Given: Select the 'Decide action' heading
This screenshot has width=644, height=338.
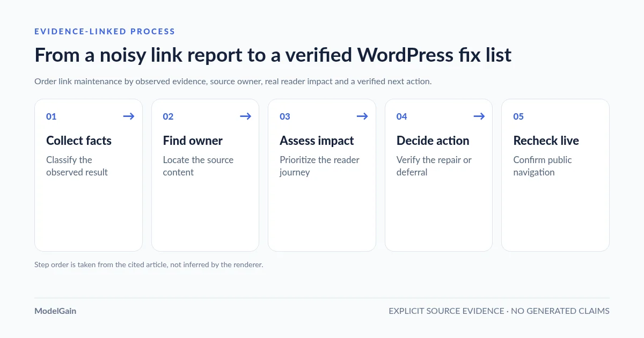Looking at the screenshot, I should tap(433, 141).
